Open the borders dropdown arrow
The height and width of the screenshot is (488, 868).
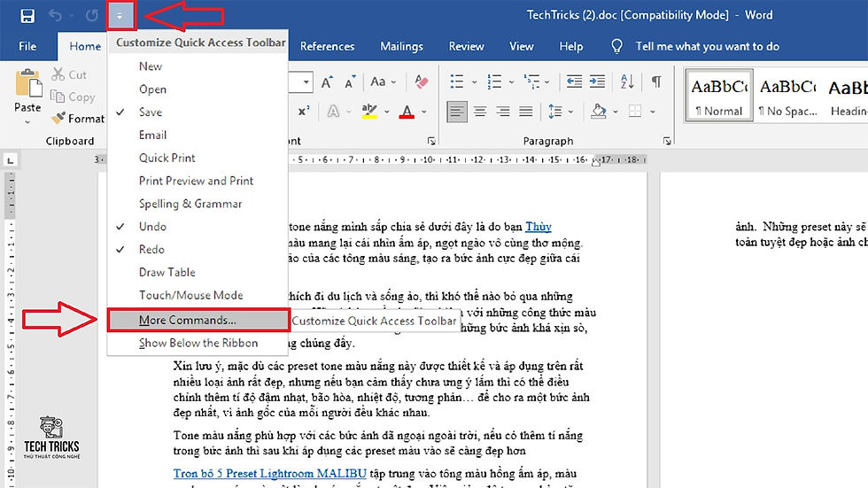point(653,112)
